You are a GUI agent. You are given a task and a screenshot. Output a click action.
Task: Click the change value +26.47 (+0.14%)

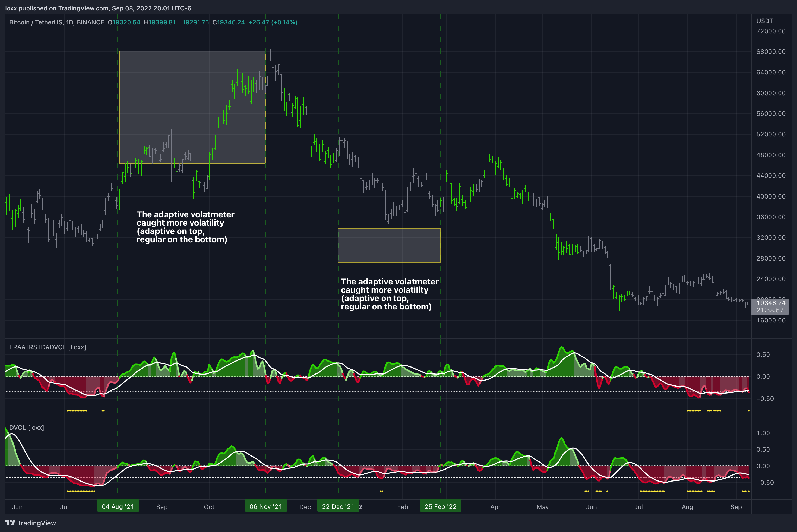(x=273, y=22)
